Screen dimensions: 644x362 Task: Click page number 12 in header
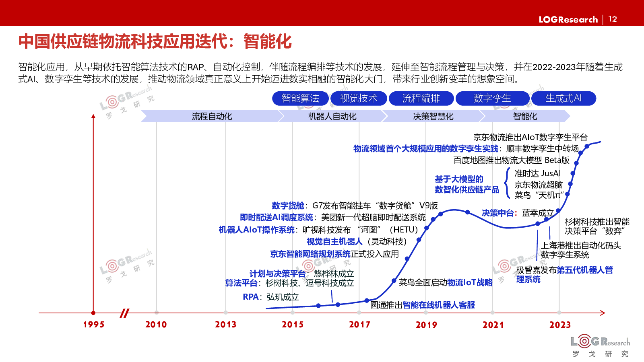(x=613, y=19)
